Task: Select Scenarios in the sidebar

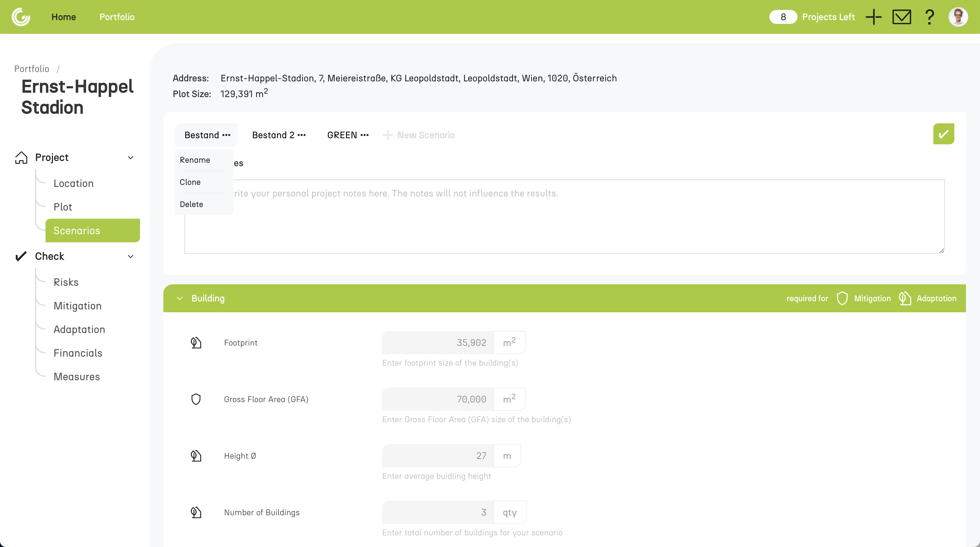Action: click(x=92, y=231)
